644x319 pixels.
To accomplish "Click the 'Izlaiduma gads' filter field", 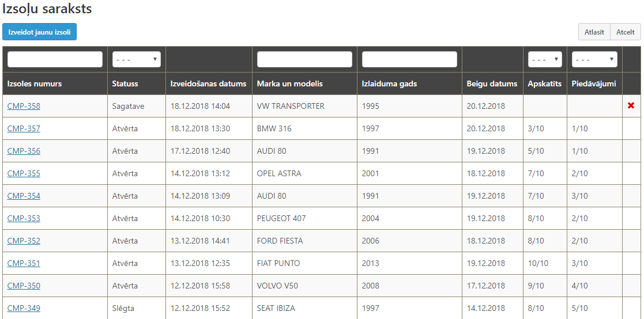I will tap(409, 59).
